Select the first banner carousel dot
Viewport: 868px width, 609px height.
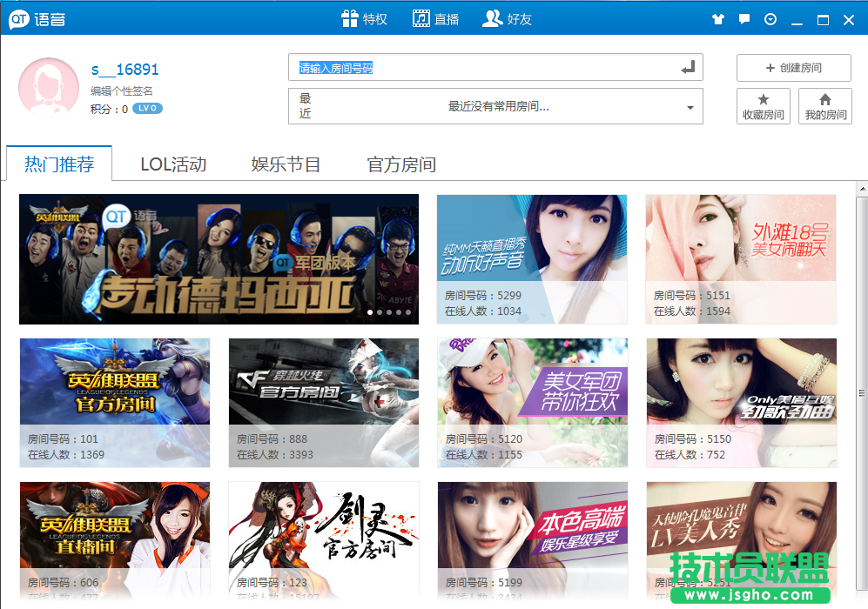[x=370, y=312]
